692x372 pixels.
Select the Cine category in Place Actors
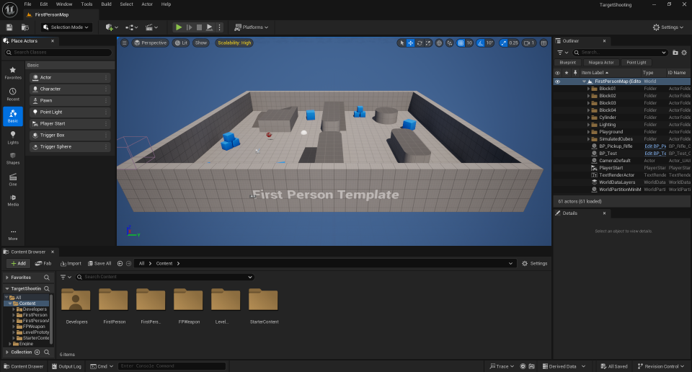[13, 180]
